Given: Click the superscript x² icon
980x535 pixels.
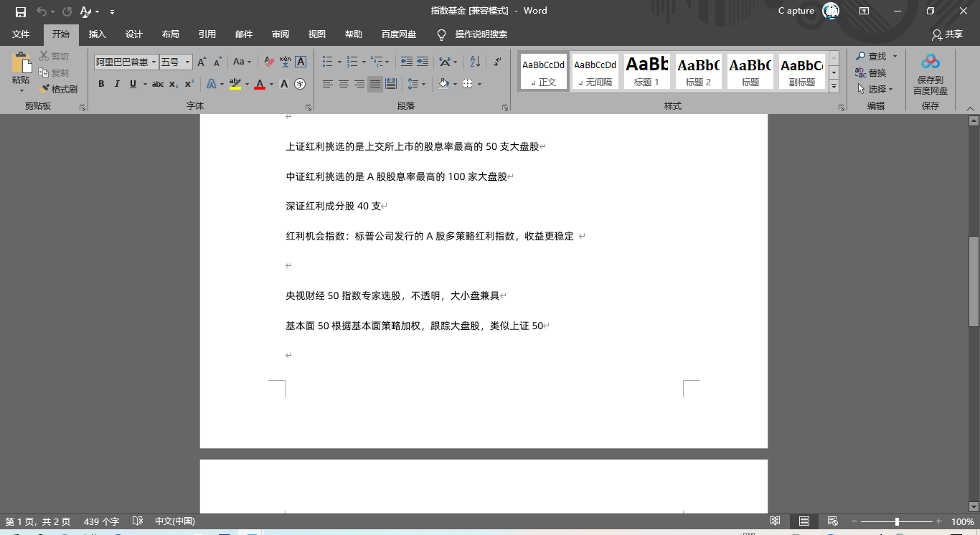Looking at the screenshot, I should click(189, 84).
